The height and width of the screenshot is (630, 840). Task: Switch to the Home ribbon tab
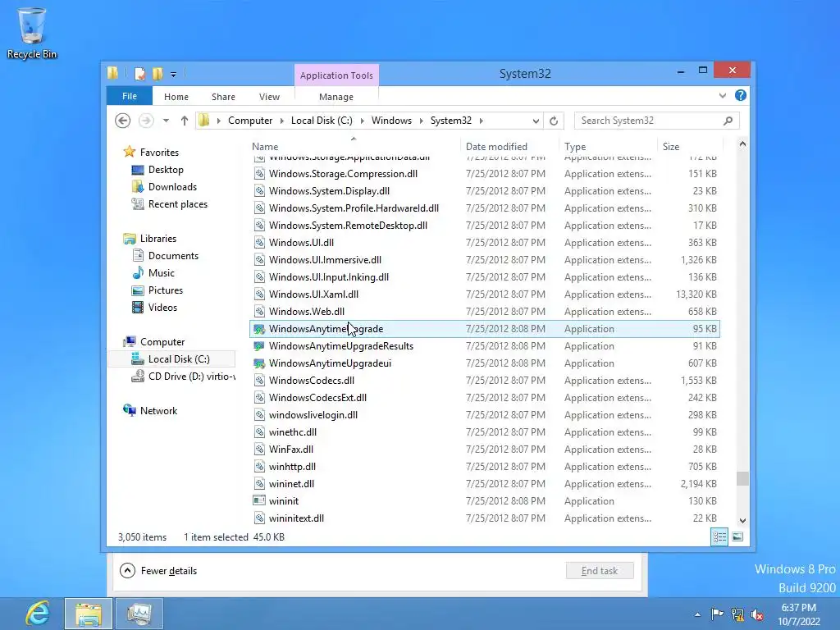tap(176, 97)
